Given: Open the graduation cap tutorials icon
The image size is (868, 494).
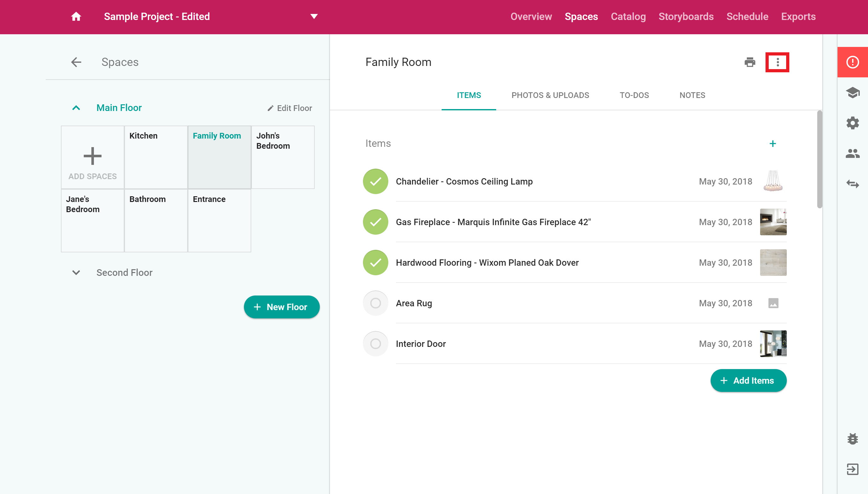Looking at the screenshot, I should (852, 92).
